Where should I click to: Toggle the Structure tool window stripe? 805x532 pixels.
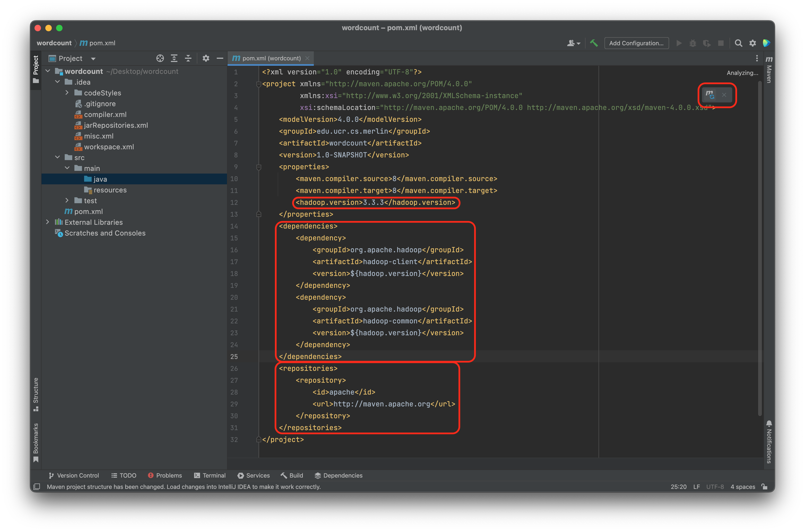point(36,393)
